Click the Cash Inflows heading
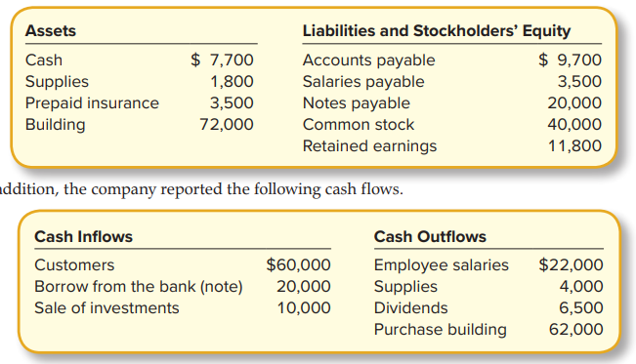Screen dimensions: 636x364 (84, 237)
